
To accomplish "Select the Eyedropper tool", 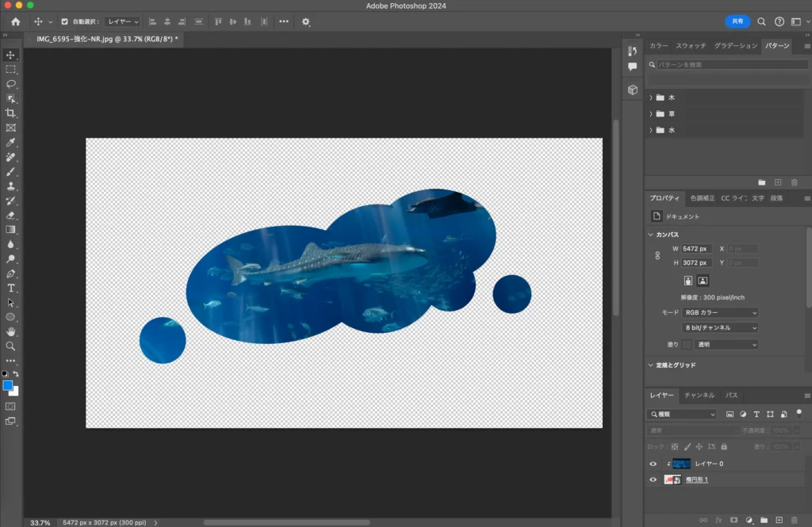I will (11, 143).
